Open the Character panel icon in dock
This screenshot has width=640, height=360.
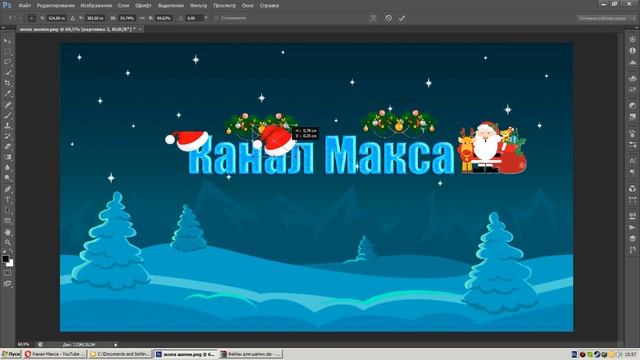[x=633, y=161]
